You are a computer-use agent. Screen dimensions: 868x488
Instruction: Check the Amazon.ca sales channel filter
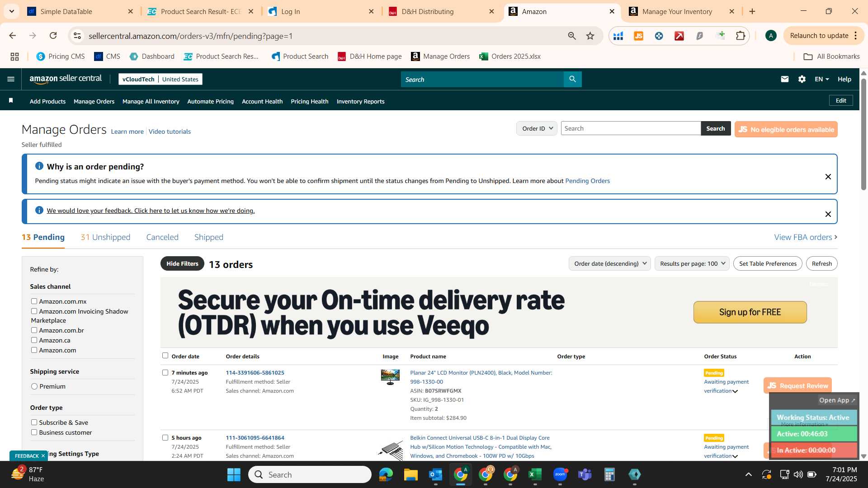[x=34, y=340]
